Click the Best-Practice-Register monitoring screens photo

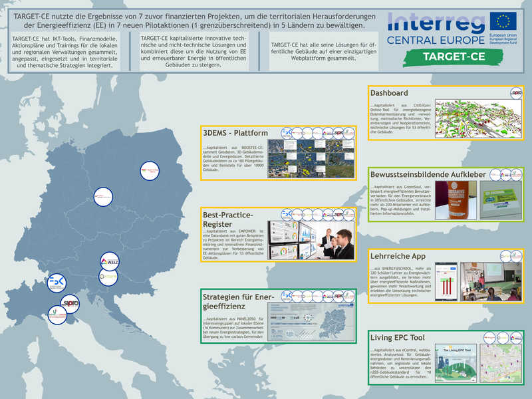[x=310, y=241]
